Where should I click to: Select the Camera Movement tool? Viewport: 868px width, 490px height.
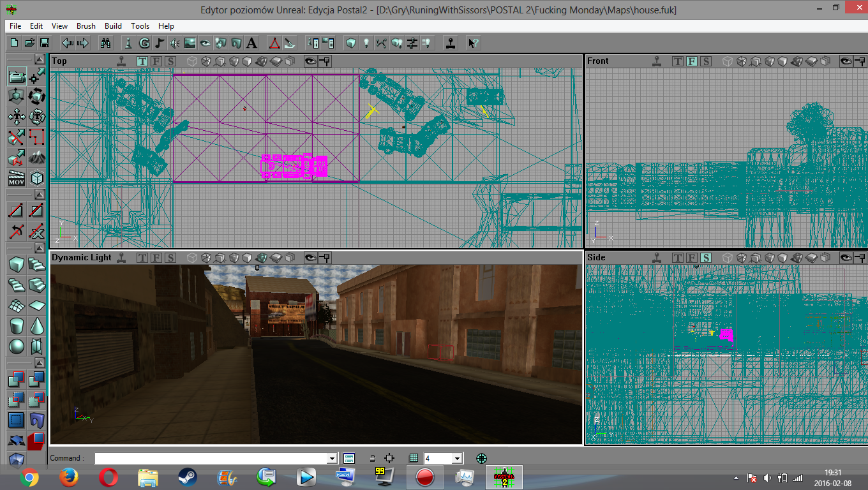point(17,77)
